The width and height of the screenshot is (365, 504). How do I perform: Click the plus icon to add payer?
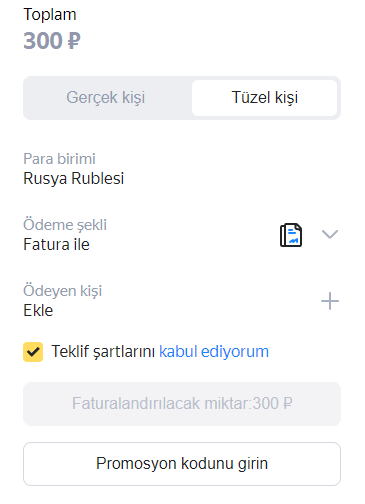pyautogui.click(x=330, y=301)
